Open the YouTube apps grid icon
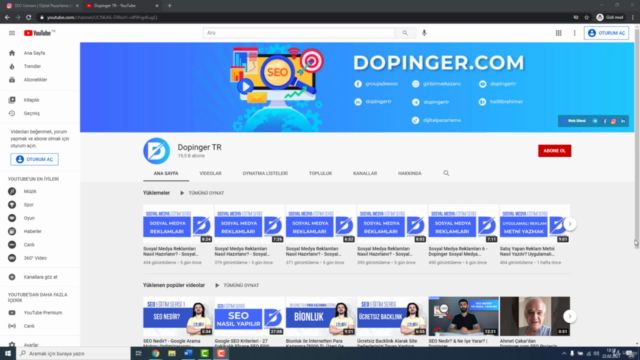 [x=558, y=33]
